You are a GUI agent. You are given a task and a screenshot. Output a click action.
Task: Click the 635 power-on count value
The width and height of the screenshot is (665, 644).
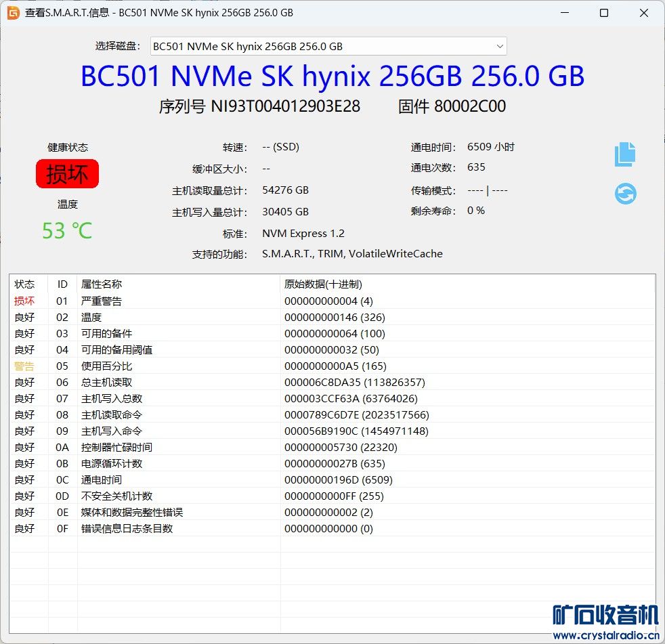coord(476,167)
